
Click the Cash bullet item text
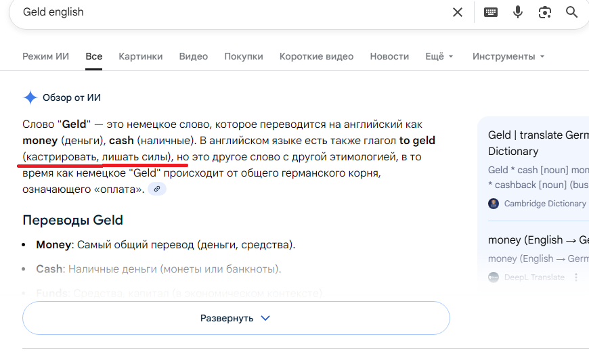[158, 269]
